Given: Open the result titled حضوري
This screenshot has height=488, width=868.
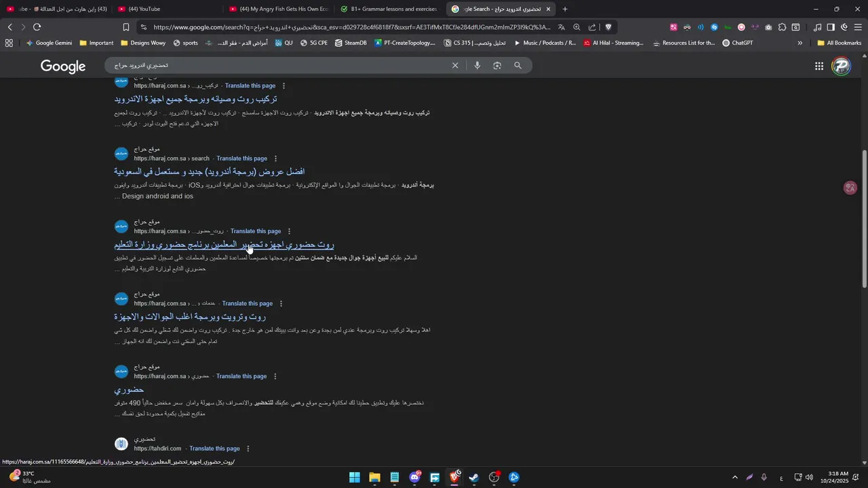Looking at the screenshot, I should point(129,390).
